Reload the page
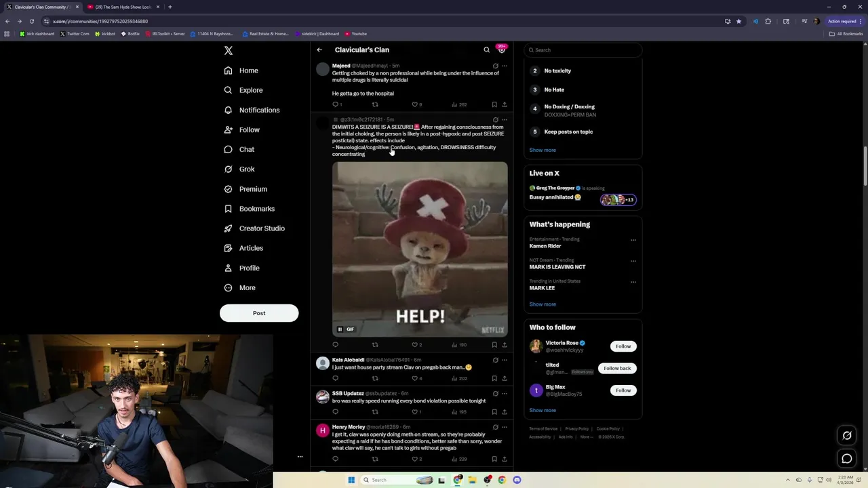This screenshot has height=488, width=868. 31,21
